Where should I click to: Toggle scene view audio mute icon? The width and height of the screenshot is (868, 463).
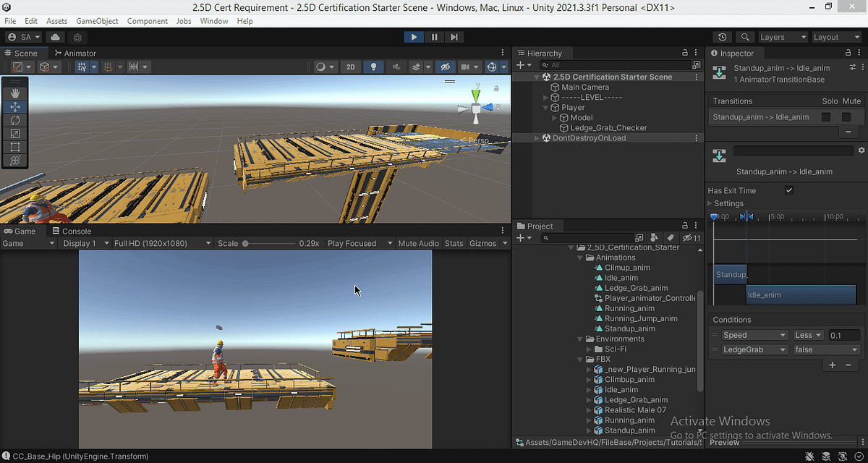(395, 67)
